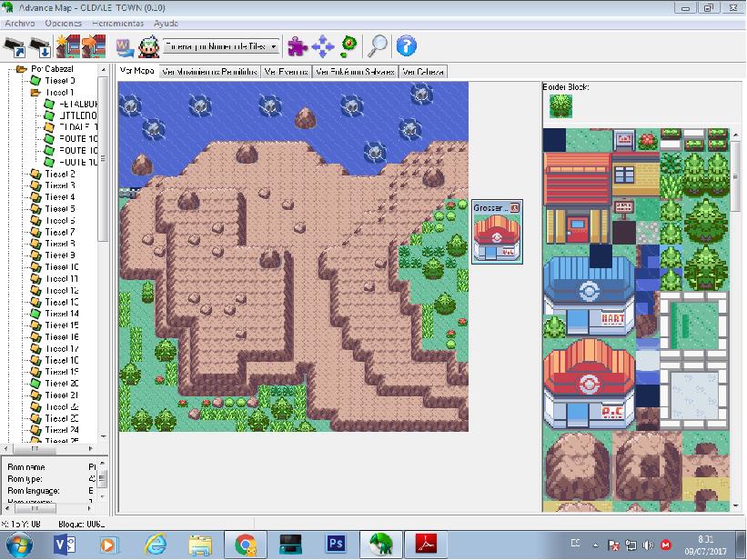This screenshot has width=747, height=560.
Task: Open the trainer sprite toolbar icon
Action: pos(147,45)
